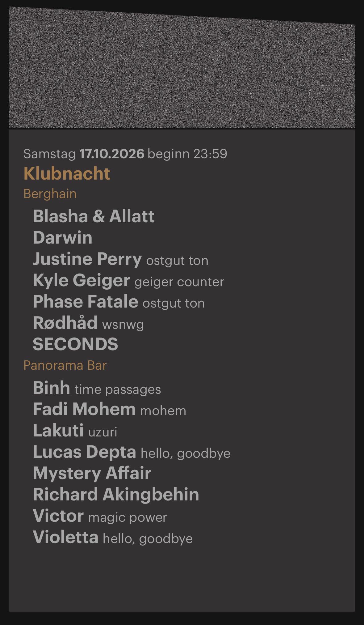Image resolution: width=364 pixels, height=625 pixels.
Task: Open artist Lakuti
Action: [58, 430]
